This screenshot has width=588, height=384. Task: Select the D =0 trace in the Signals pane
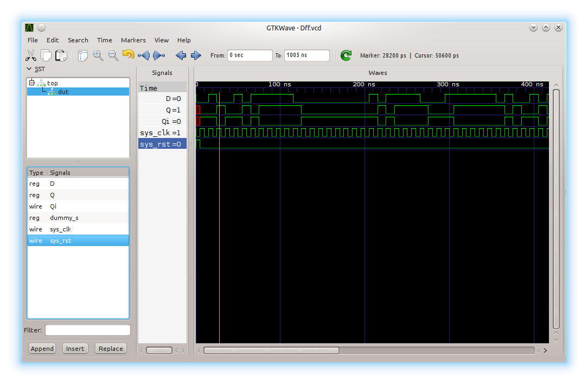162,98
